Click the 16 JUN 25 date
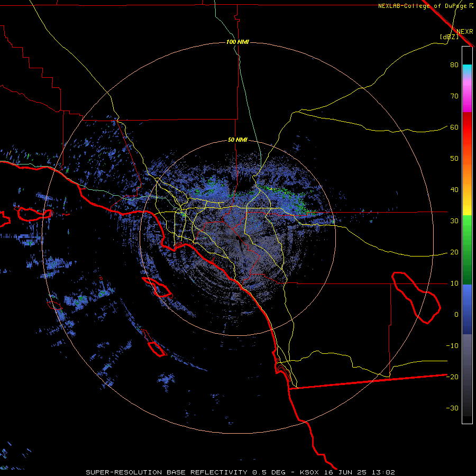Viewport: 476px width, 476px height. [x=345, y=472]
